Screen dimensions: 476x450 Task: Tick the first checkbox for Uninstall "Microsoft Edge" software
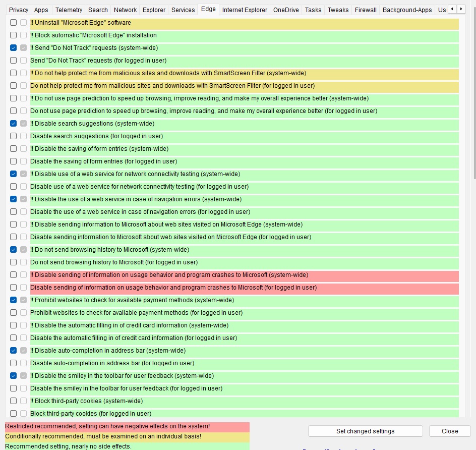(x=14, y=23)
